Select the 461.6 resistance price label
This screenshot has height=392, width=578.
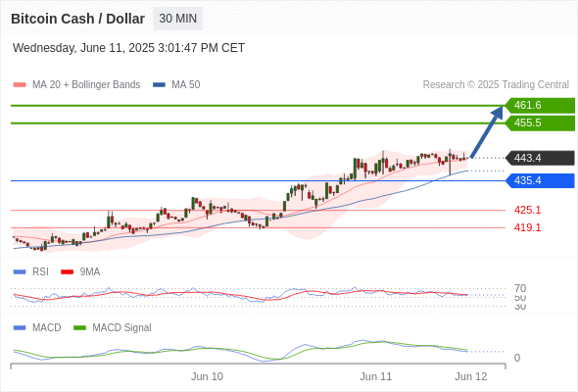[x=540, y=106]
